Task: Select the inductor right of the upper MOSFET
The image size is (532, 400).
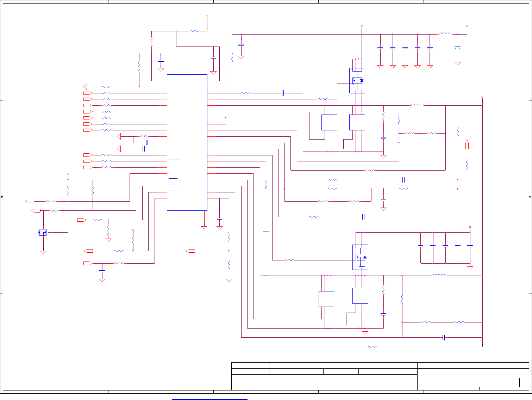Action: click(417, 105)
